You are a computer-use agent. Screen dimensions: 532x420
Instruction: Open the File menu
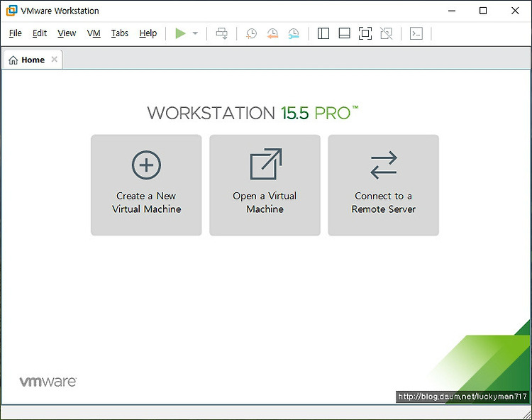click(x=16, y=33)
